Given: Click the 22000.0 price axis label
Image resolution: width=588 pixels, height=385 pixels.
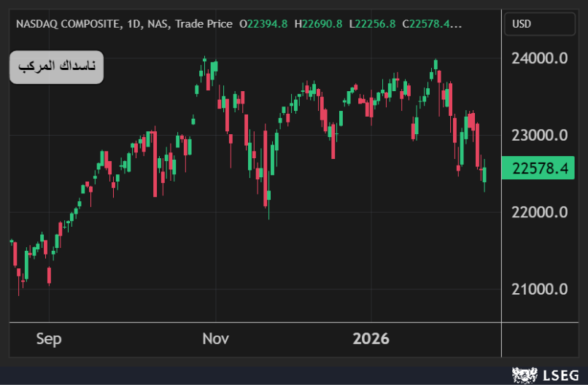Looking at the screenshot, I should (x=538, y=212).
